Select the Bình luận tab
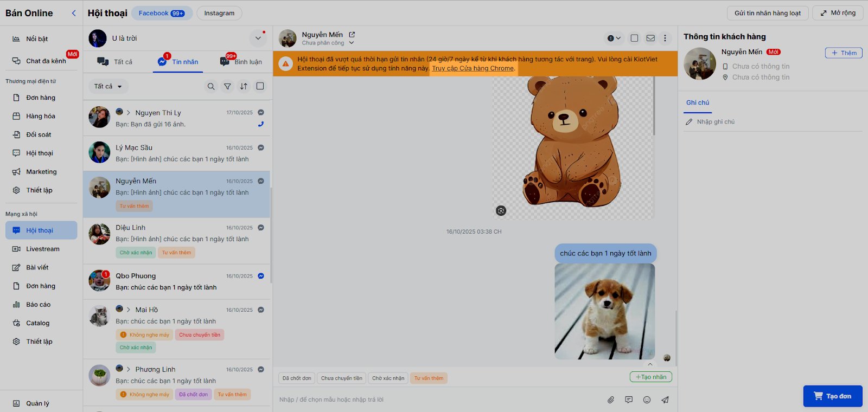Viewport: 868px width, 412px height. point(241,62)
